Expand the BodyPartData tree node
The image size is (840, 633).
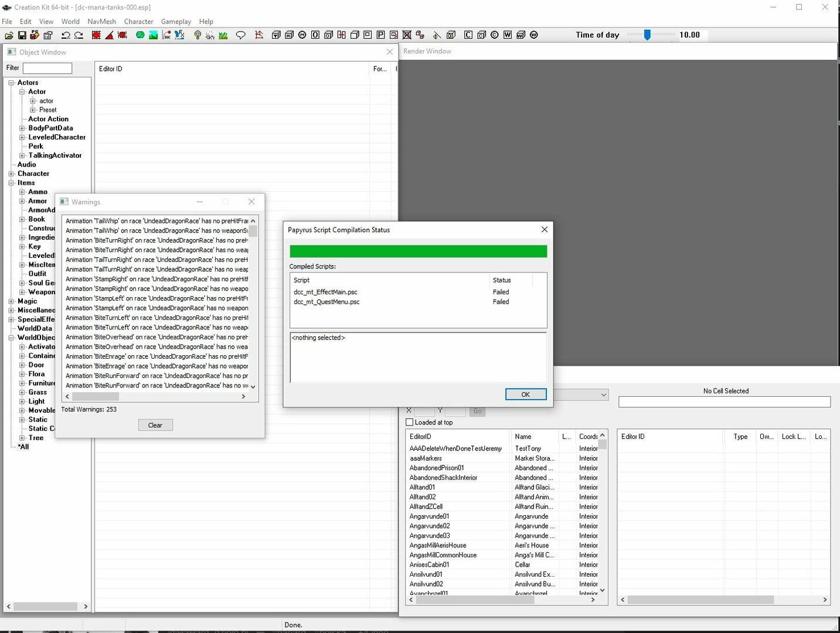point(22,128)
